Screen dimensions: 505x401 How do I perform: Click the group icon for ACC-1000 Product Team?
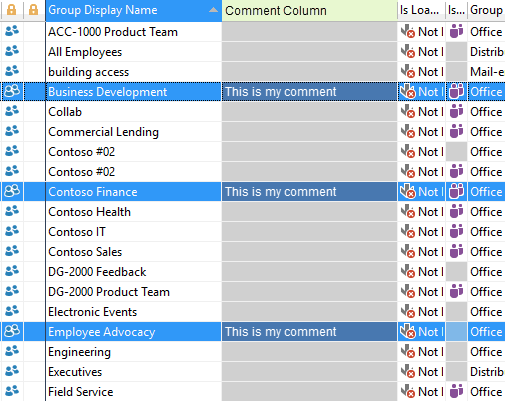(12, 32)
